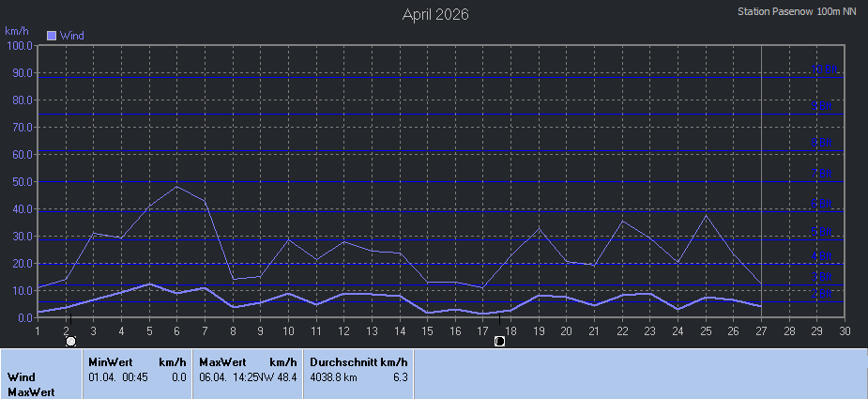This screenshot has width=868, height=399.
Task: Click the wind gust peak on day 25
Action: point(706,215)
